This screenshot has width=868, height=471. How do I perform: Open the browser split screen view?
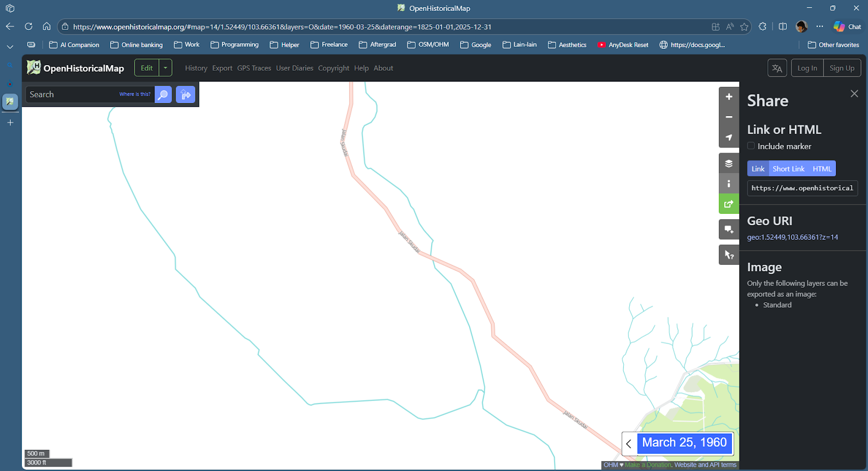coord(782,27)
